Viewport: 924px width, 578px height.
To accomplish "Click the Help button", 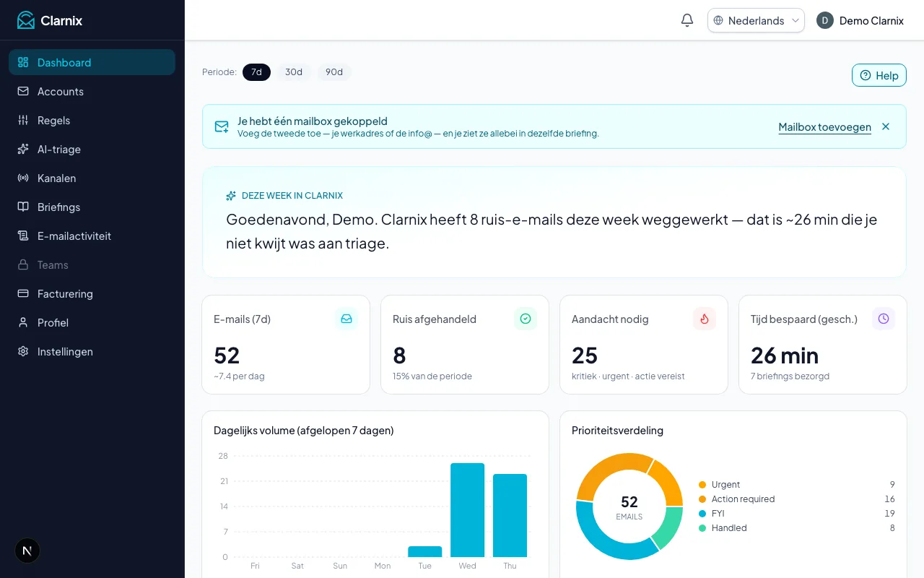I will (x=879, y=75).
